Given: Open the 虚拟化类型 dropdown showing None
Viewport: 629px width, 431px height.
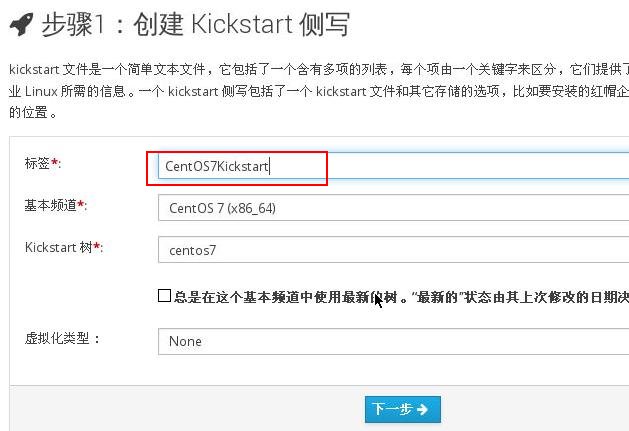Looking at the screenshot, I should 394,342.
